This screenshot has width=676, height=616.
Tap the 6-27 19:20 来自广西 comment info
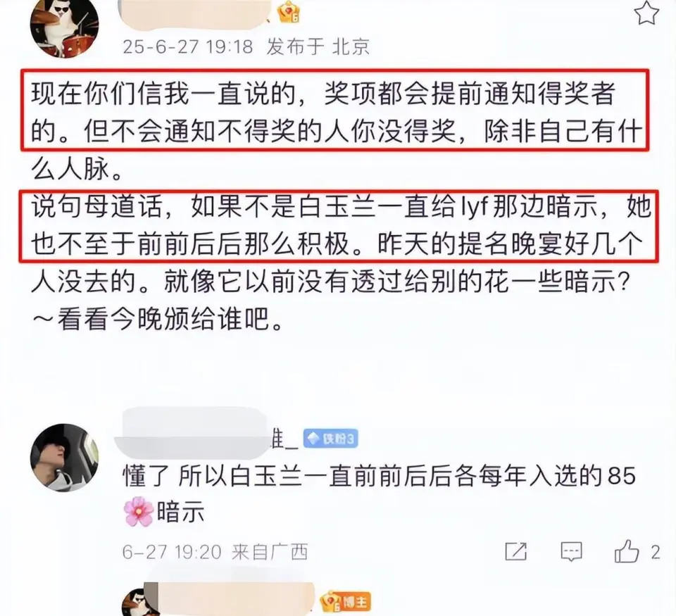tap(215, 552)
